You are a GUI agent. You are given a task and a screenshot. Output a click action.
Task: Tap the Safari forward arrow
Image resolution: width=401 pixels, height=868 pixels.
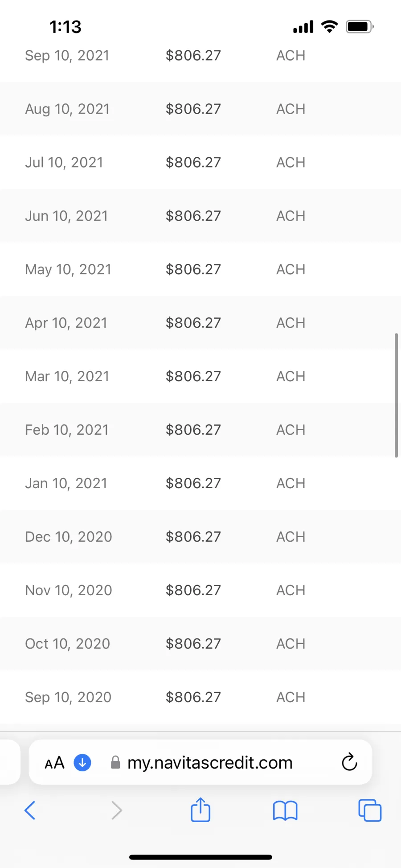point(116,810)
